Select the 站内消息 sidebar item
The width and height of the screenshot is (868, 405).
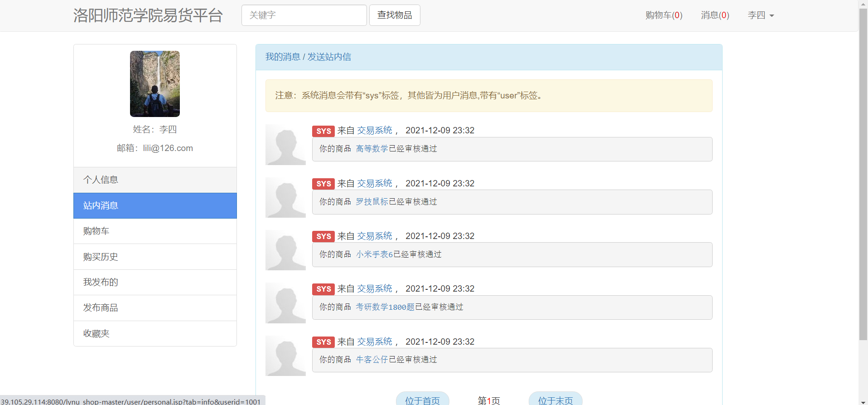coord(155,205)
